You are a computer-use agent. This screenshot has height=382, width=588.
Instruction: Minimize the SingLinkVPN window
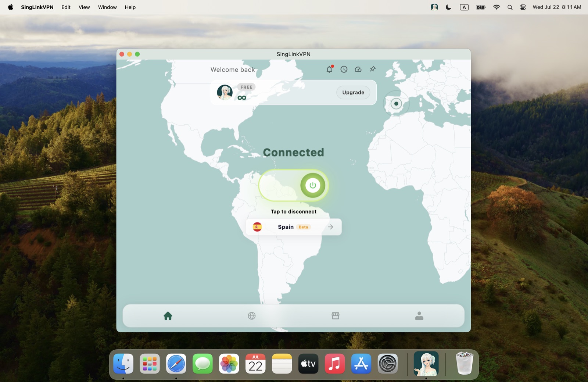130,54
